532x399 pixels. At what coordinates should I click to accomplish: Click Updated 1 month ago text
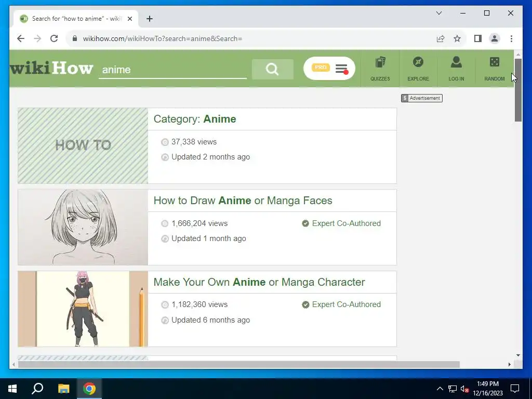click(x=209, y=238)
